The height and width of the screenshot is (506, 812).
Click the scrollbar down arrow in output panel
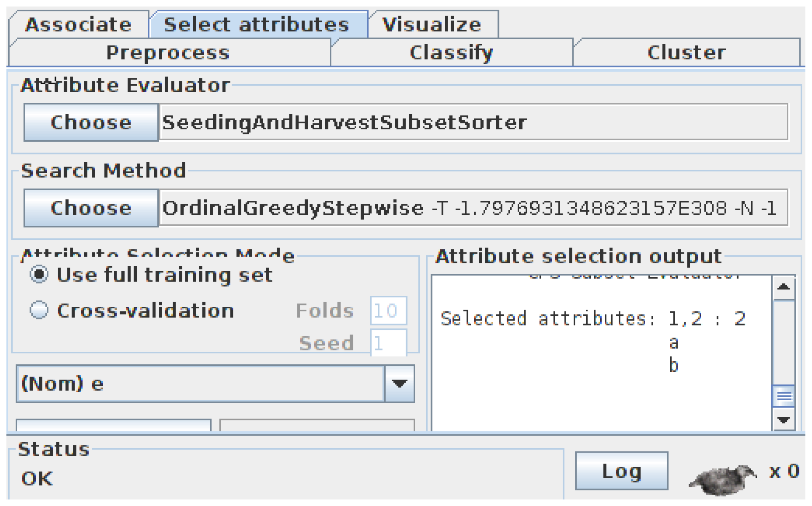[x=784, y=420]
